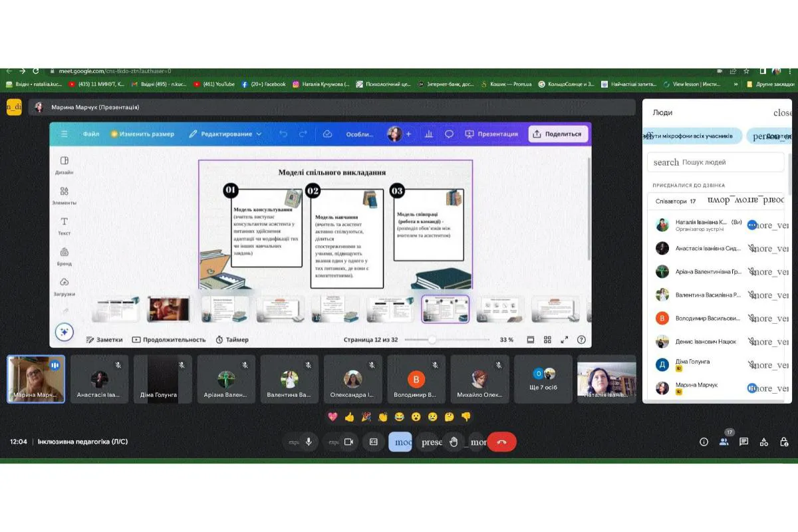This screenshot has width=798, height=532.
Task: Open Canva help question mark icon
Action: pyautogui.click(x=581, y=339)
